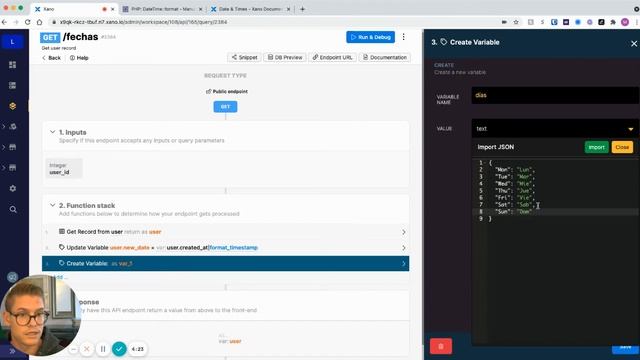The width and height of the screenshot is (640, 360).
Task: Click the orange Close button in Import JSON
Action: pyautogui.click(x=622, y=147)
